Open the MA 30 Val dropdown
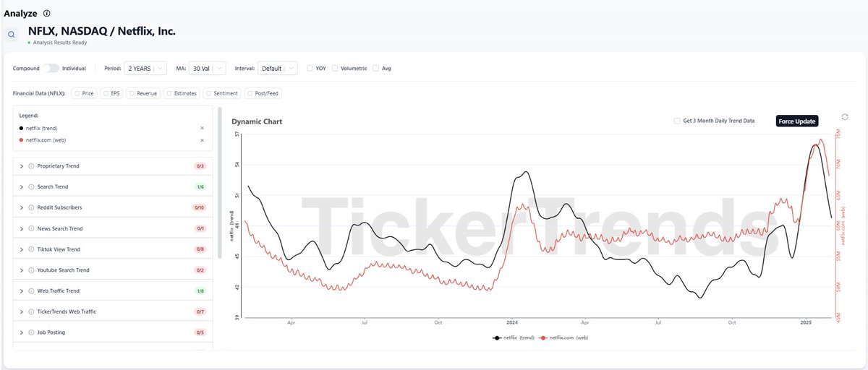Screen dimensions: 868x370 coord(208,69)
